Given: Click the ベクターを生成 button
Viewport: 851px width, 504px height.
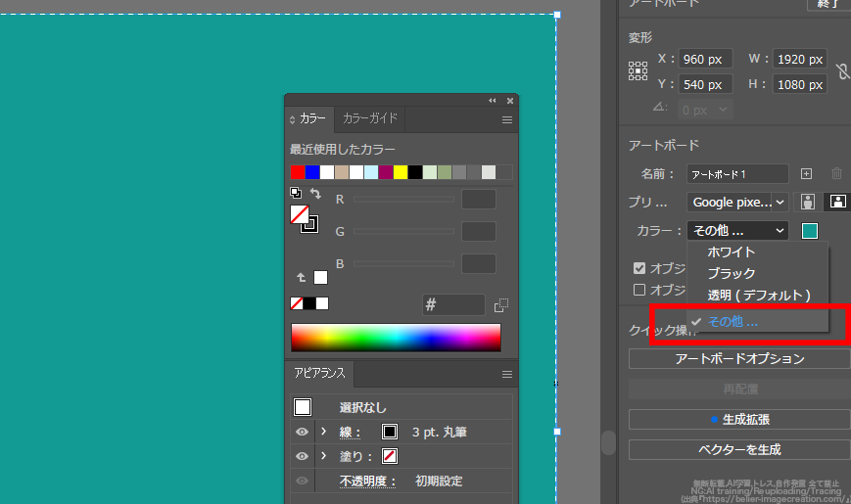Looking at the screenshot, I should click(x=739, y=450).
